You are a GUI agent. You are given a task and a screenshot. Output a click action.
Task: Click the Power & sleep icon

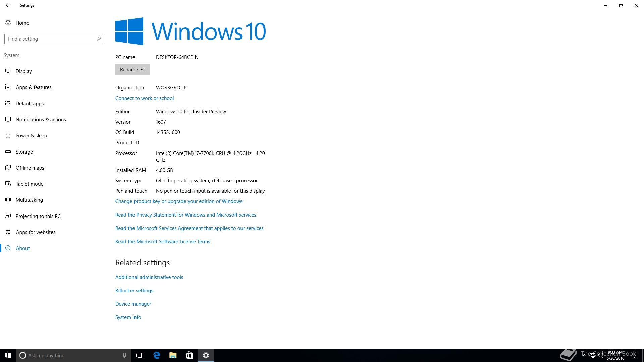click(8, 135)
